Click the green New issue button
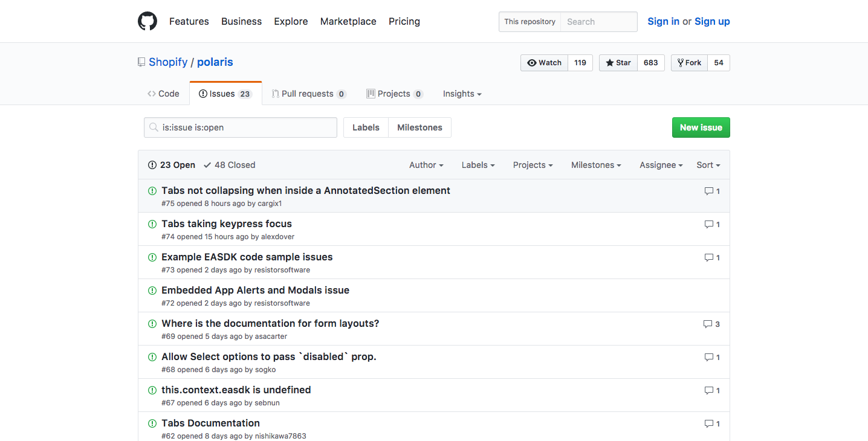Image resolution: width=868 pixels, height=441 pixels. click(x=701, y=127)
